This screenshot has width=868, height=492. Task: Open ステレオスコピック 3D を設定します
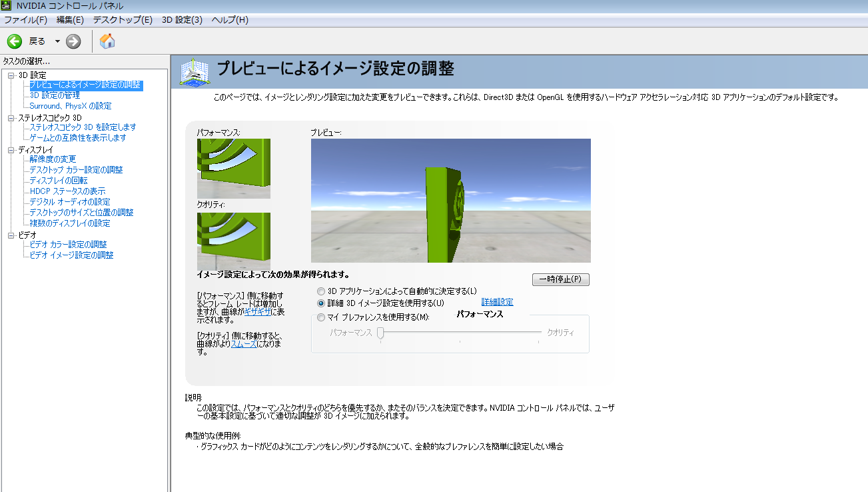pyautogui.click(x=83, y=127)
